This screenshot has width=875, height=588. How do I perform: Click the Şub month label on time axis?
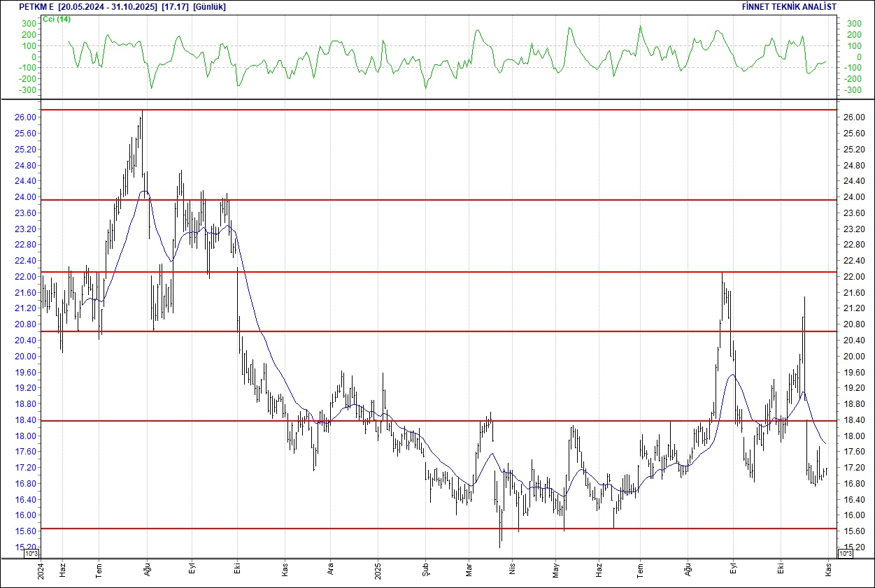coord(425,570)
